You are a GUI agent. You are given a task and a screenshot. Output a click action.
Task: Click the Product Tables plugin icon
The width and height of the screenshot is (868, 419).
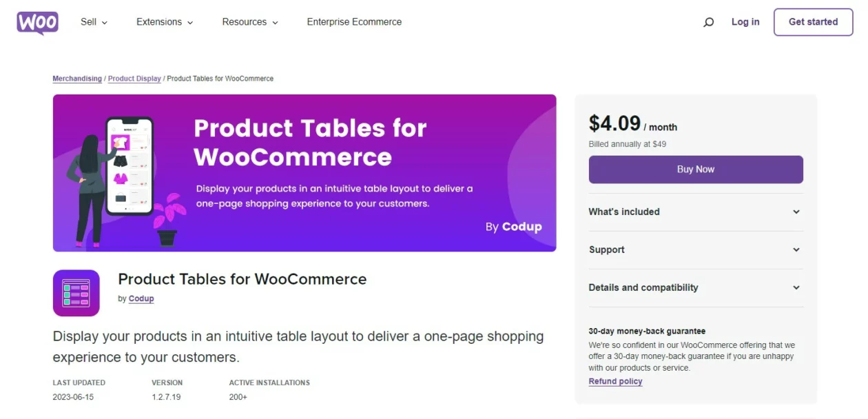[x=76, y=293]
